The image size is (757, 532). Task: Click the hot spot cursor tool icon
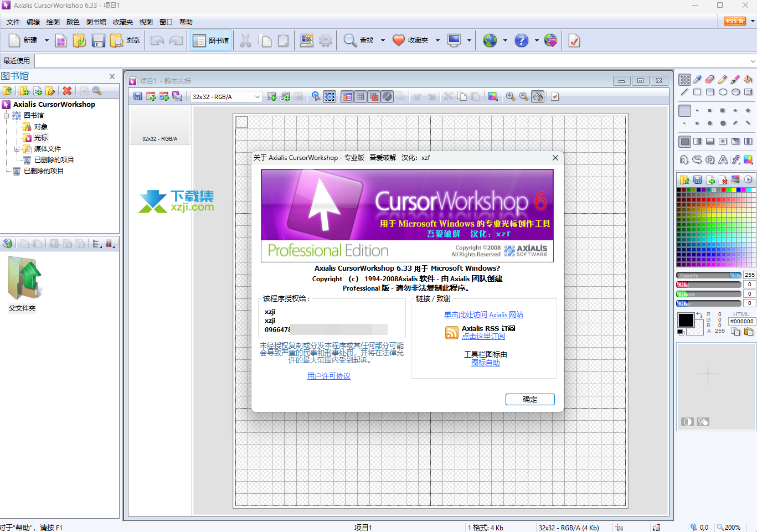[x=316, y=97]
